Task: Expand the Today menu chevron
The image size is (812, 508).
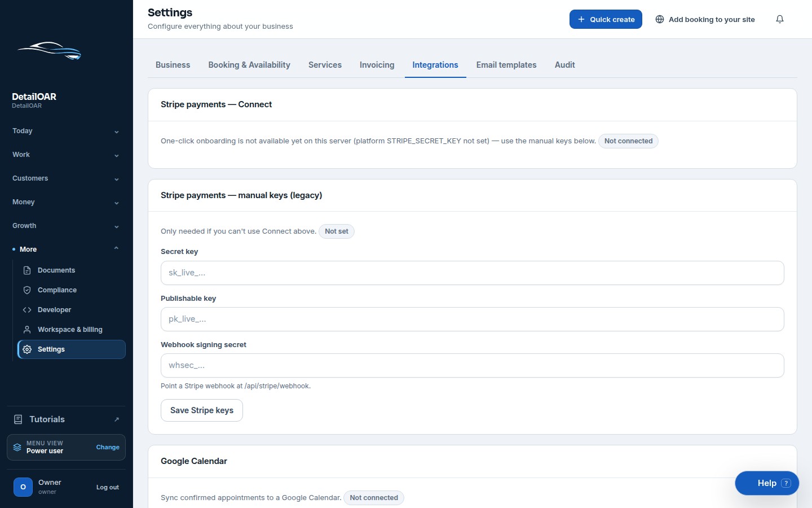Action: coord(117,132)
